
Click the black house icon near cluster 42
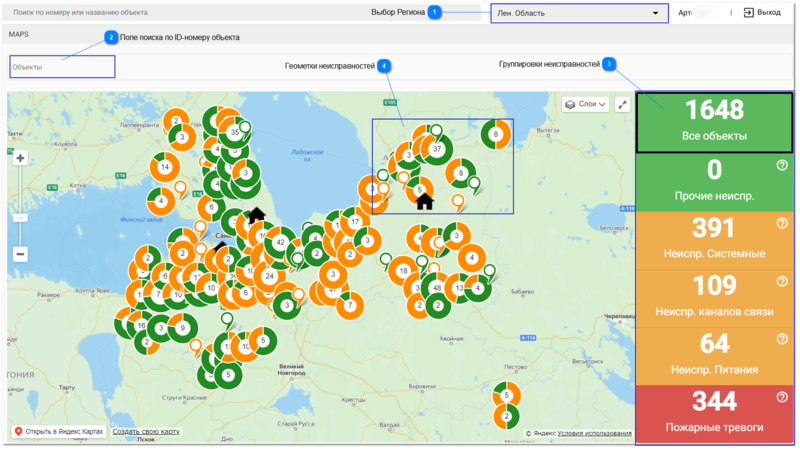257,215
